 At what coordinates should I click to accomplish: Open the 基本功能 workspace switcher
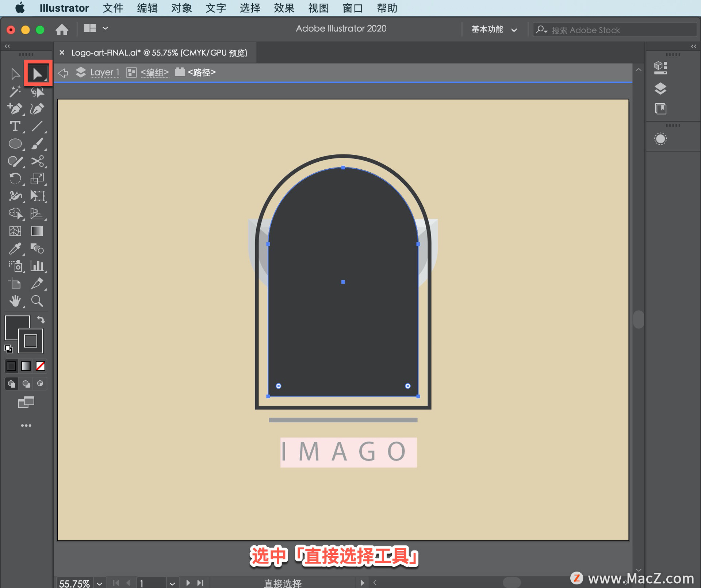point(494,30)
